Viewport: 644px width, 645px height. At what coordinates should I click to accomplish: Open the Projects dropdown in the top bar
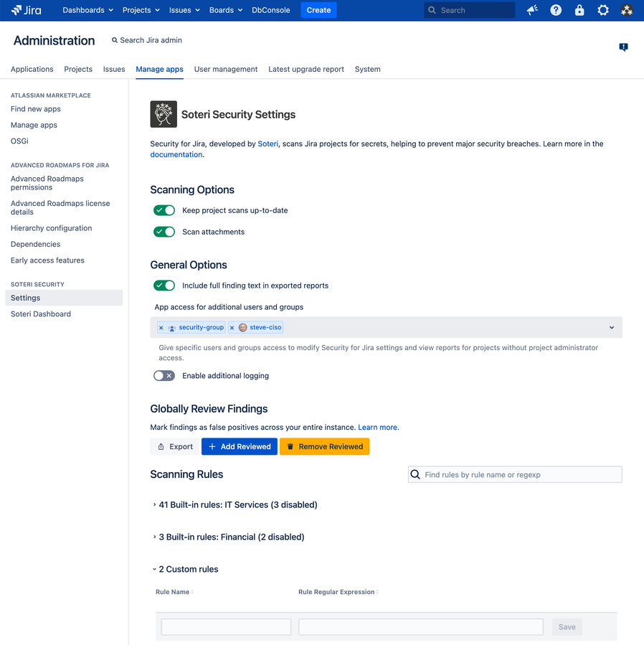[x=141, y=10]
